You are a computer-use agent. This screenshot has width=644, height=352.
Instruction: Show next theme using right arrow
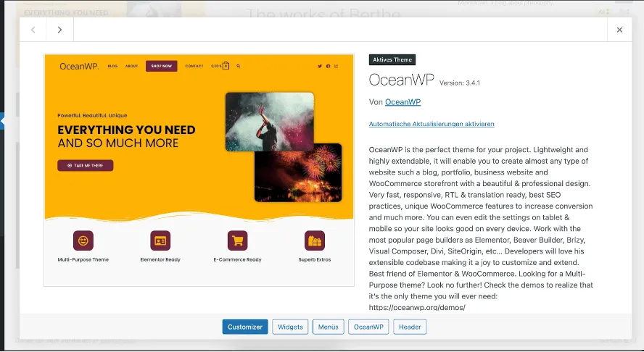point(60,30)
